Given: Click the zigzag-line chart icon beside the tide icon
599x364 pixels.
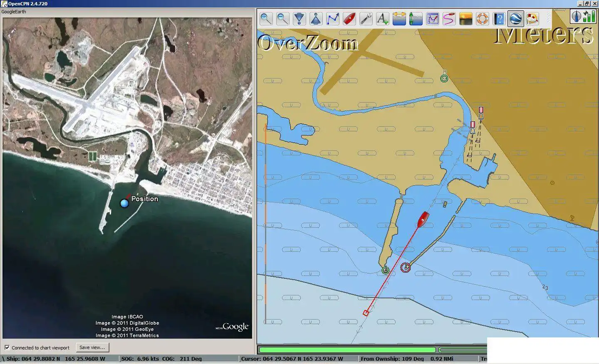Looking at the screenshot, I should [x=433, y=19].
